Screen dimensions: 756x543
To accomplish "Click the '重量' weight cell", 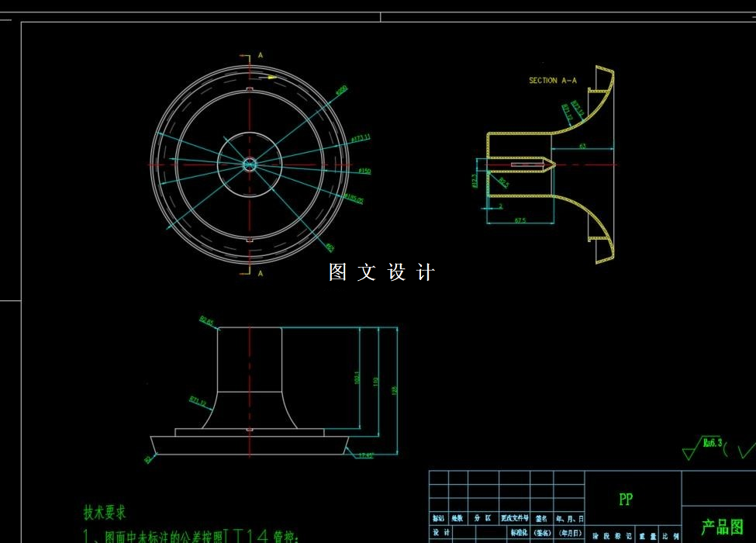I will pyautogui.click(x=647, y=536).
